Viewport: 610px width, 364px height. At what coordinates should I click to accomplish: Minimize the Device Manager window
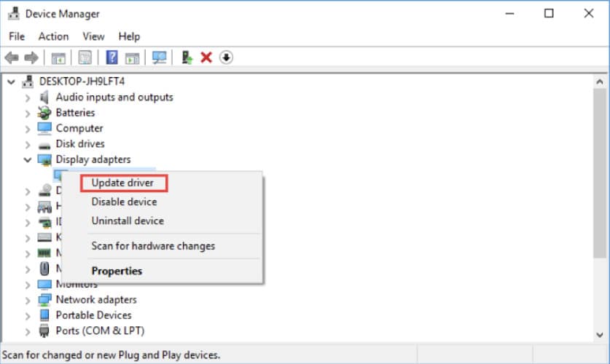coord(509,14)
